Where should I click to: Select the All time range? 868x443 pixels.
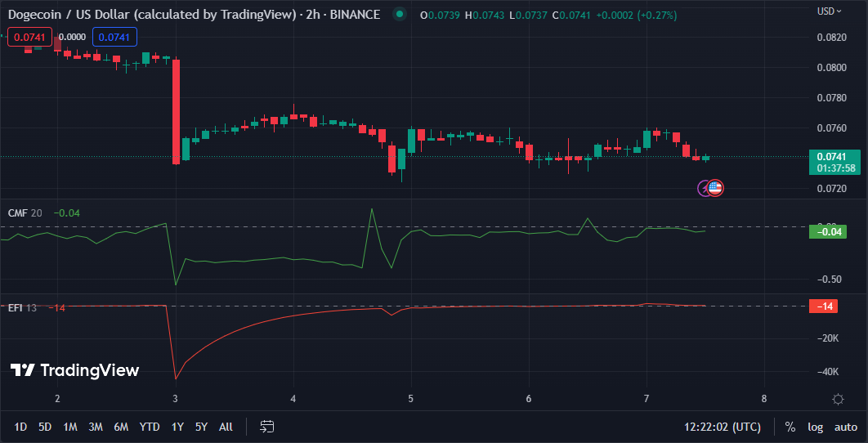[226, 427]
